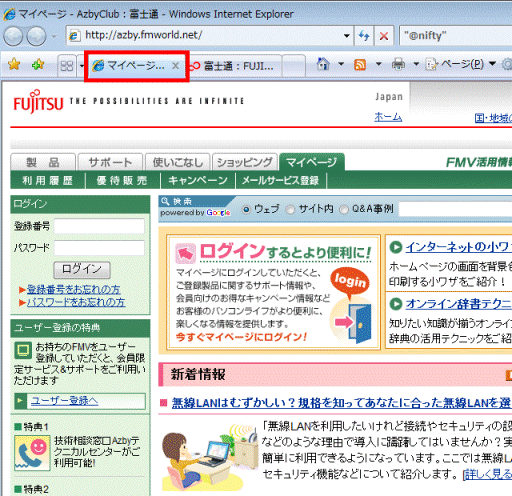Click the browser Back arrow button
This screenshot has height=496, width=512.
[x=13, y=36]
